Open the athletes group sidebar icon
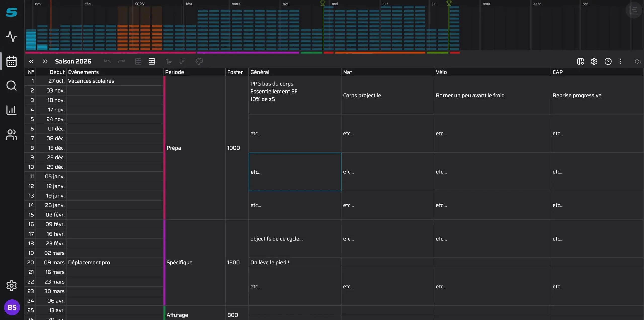 [x=11, y=135]
